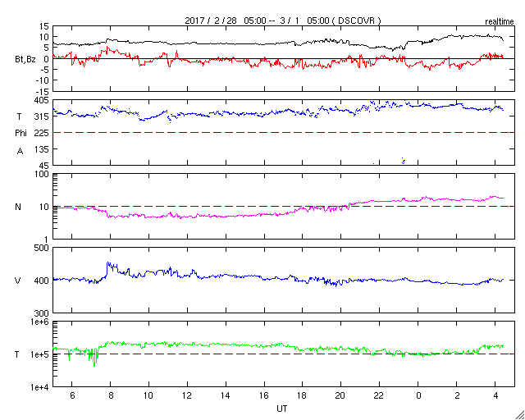Click the '315' tick of the Phi panel
This screenshot has height=420, width=525.
[42, 116]
